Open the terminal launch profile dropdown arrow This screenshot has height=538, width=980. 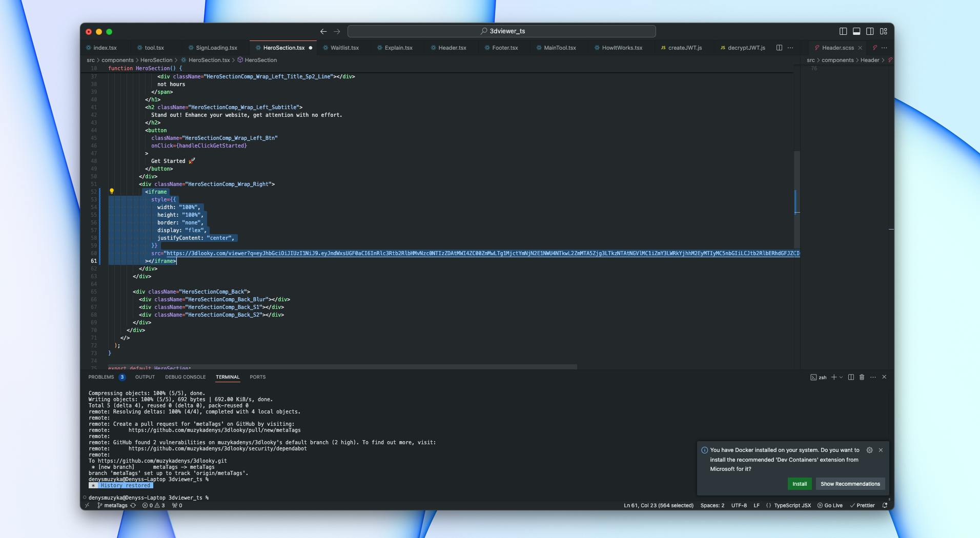(x=841, y=377)
